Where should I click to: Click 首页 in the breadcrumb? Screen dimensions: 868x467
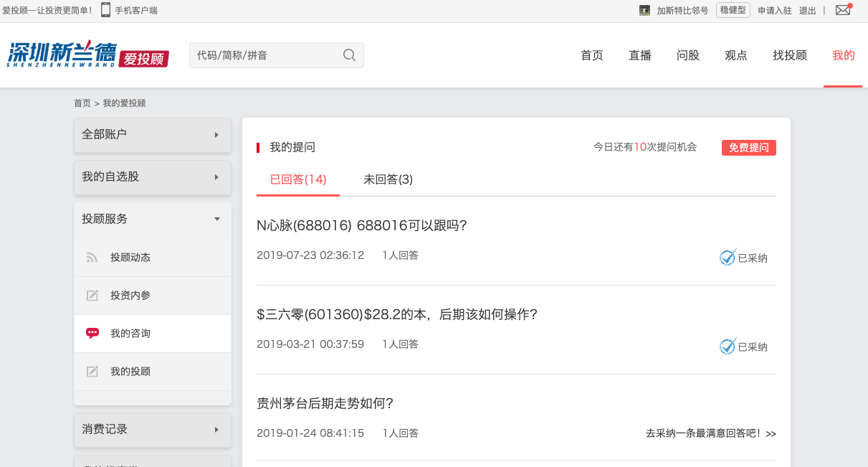[x=82, y=103]
